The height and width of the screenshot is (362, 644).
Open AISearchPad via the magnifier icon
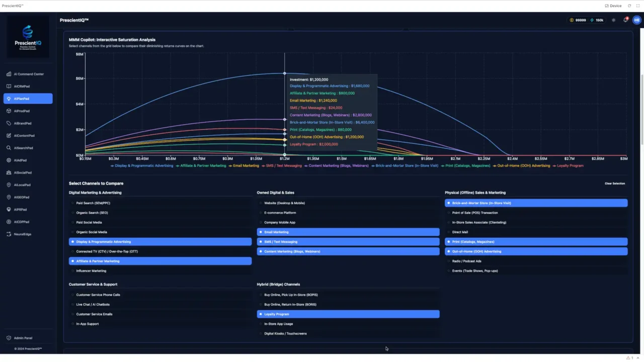click(24, 148)
